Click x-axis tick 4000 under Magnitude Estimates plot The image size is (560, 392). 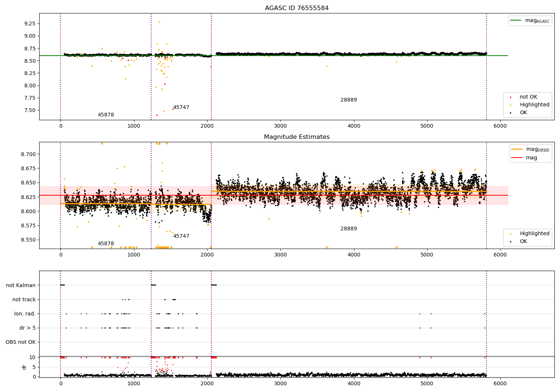coord(354,255)
